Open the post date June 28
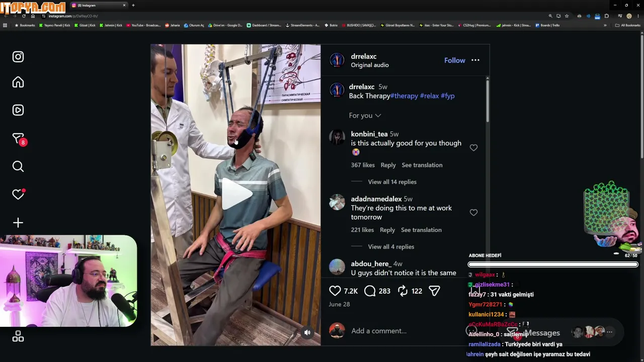This screenshot has height=362, width=644. click(x=339, y=304)
